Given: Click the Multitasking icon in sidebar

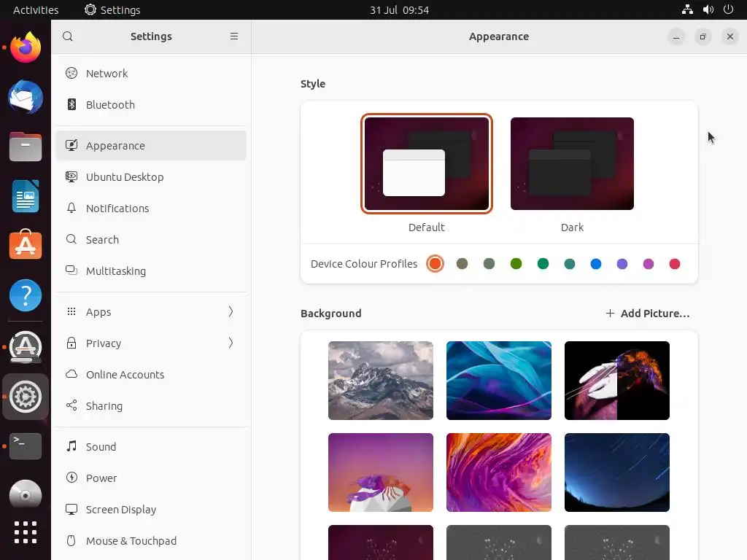Looking at the screenshot, I should tap(71, 271).
